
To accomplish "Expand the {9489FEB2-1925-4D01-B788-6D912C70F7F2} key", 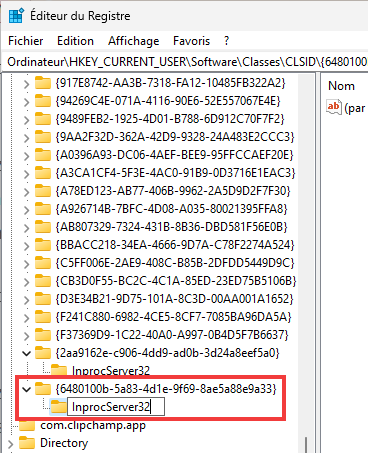I will pyautogui.click(x=26, y=119).
